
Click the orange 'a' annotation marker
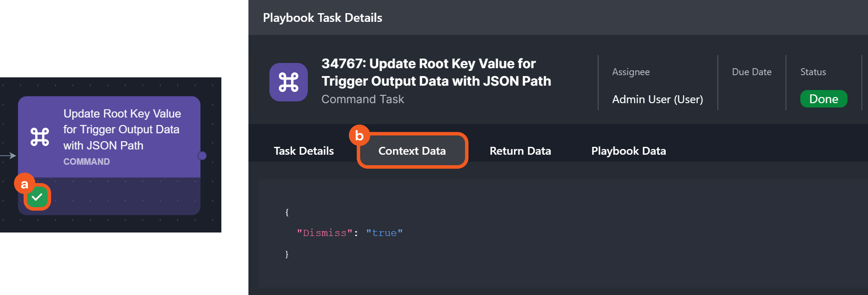[24, 184]
